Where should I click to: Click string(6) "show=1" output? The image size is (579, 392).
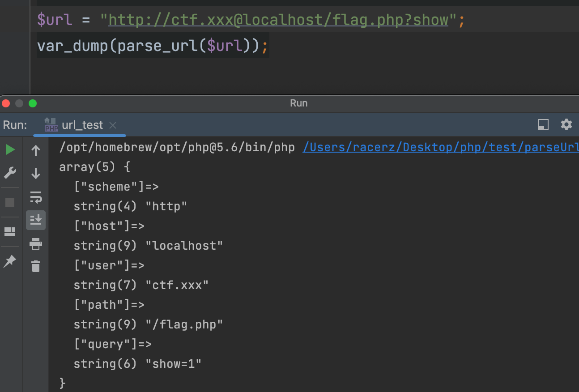point(138,364)
